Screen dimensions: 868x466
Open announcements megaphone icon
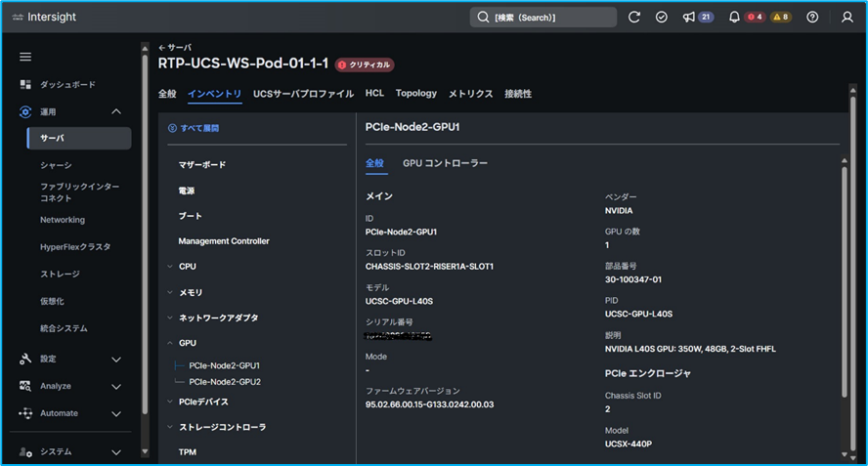(689, 18)
